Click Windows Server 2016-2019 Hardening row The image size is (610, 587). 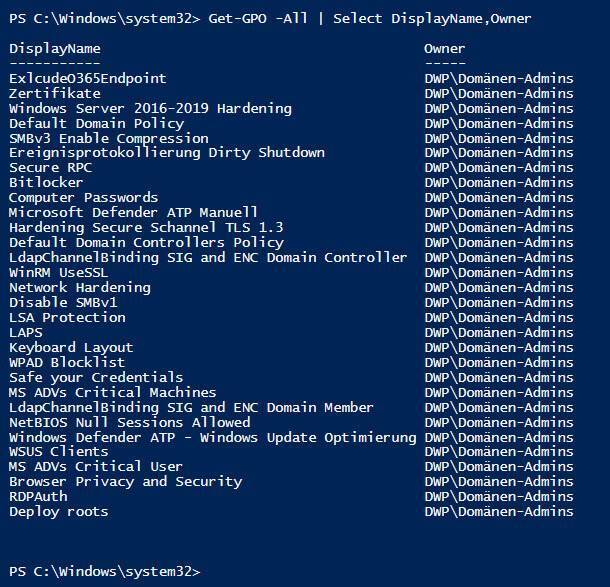(x=150, y=108)
